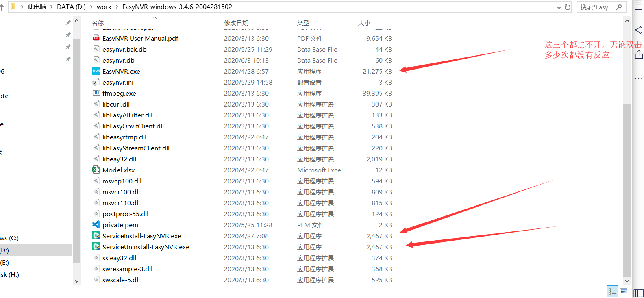Click the ServiceUninstall-EasyNVR.exe icon
Viewport: 644px width, 298px height.
click(x=96, y=247)
